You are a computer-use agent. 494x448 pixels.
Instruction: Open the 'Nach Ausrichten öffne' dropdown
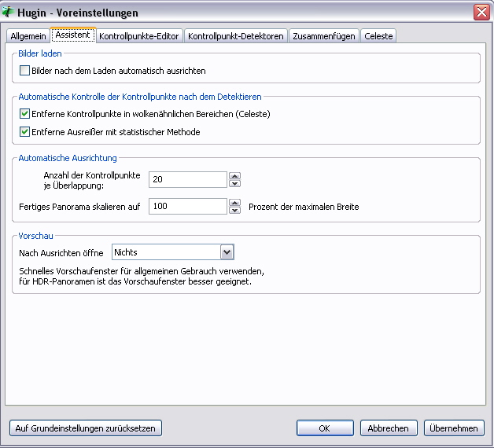[227, 252]
